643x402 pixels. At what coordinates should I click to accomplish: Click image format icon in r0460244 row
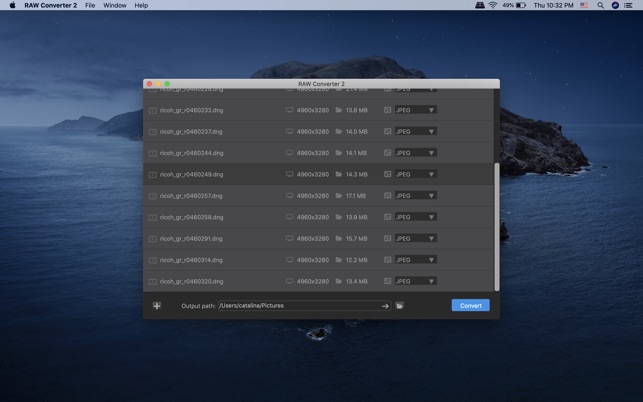click(388, 153)
